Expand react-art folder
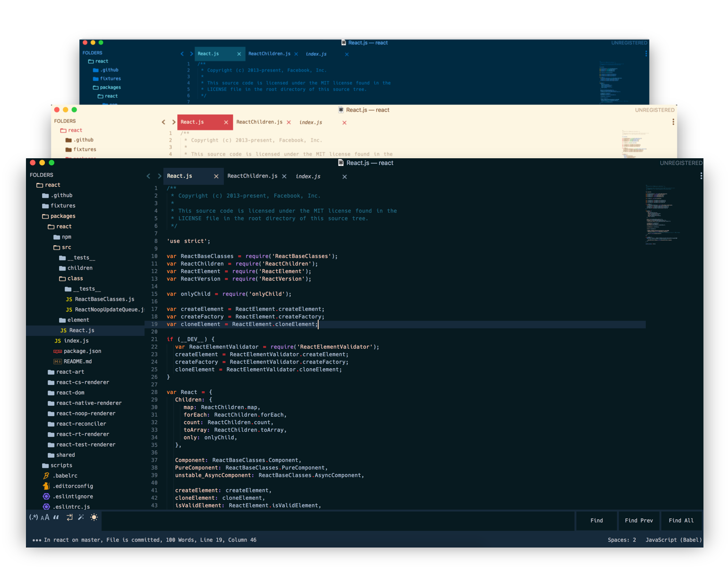This screenshot has width=728, height=582. 66,372
